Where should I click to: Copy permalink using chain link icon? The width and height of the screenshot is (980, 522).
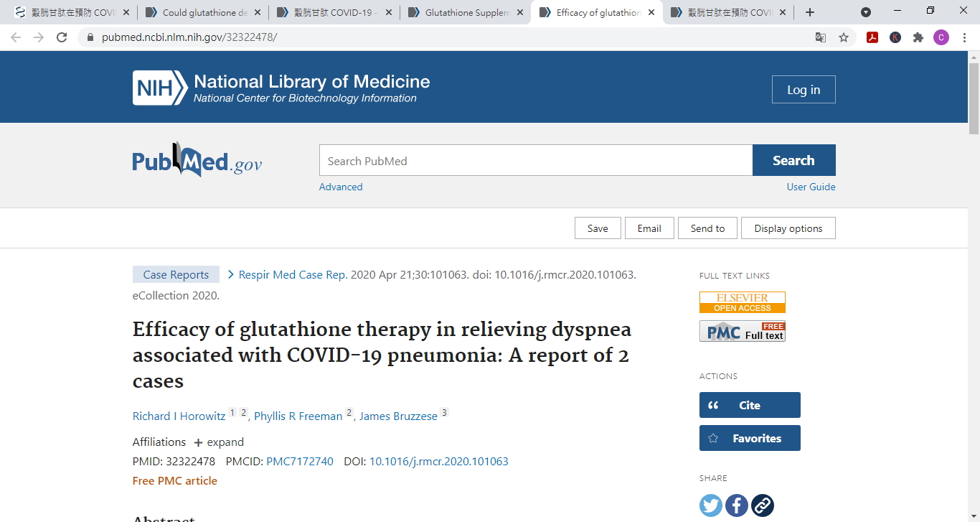tap(763, 505)
